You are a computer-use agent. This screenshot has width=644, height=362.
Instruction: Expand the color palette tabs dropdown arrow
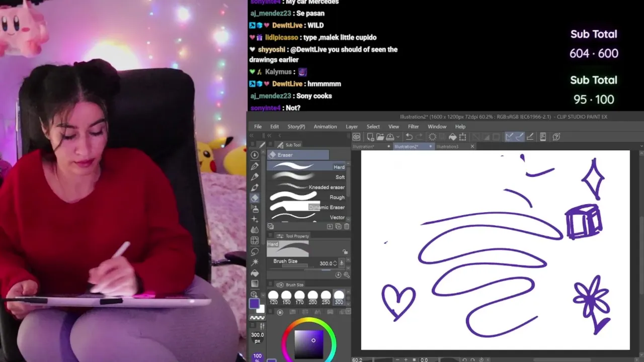[x=348, y=310]
